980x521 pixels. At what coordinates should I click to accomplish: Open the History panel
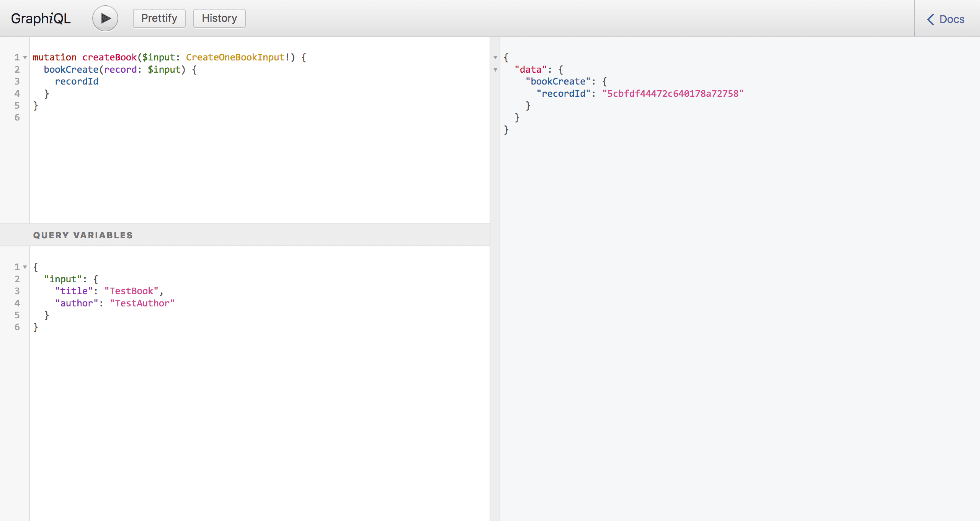pyautogui.click(x=219, y=18)
